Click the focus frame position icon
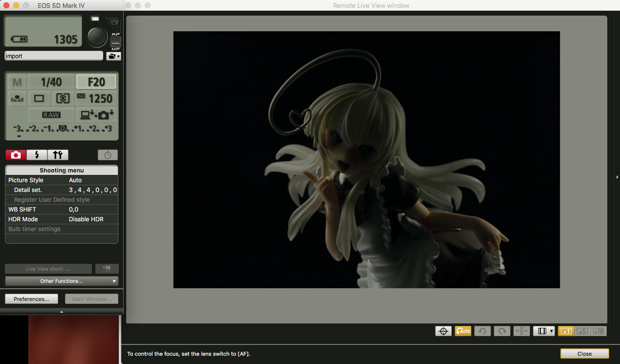 [522, 331]
